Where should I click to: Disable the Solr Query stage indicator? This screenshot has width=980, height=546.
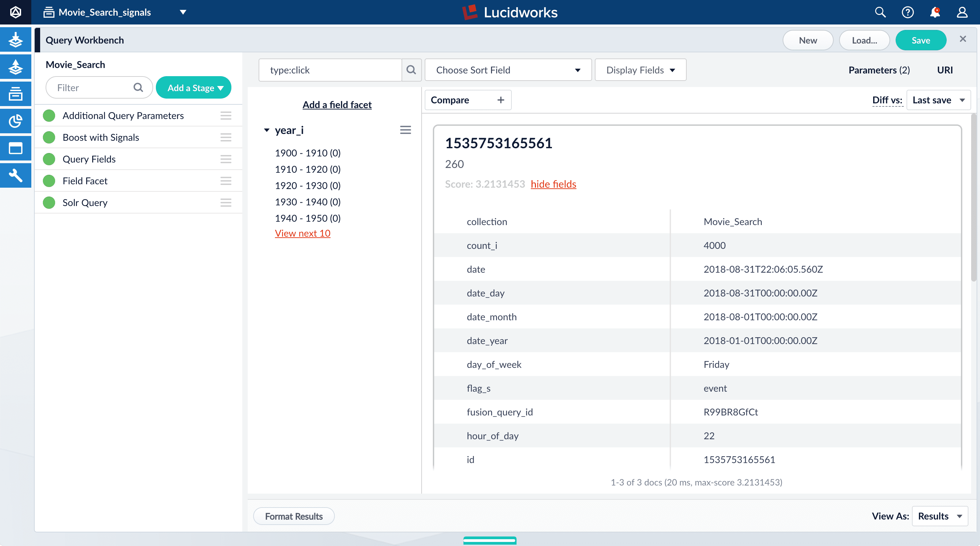(49, 203)
